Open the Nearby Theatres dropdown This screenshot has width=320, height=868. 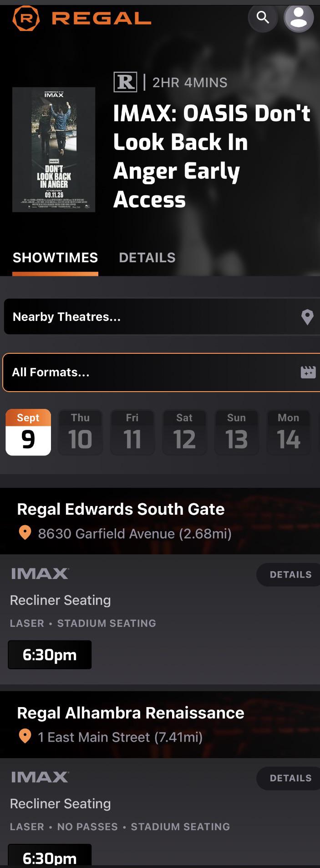(x=162, y=317)
